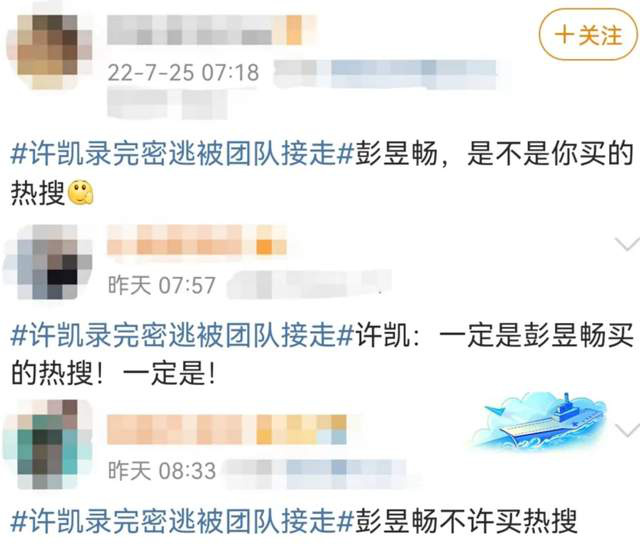640x555 pixels.
Task: Click the +关注 follow button
Action: coord(588,35)
